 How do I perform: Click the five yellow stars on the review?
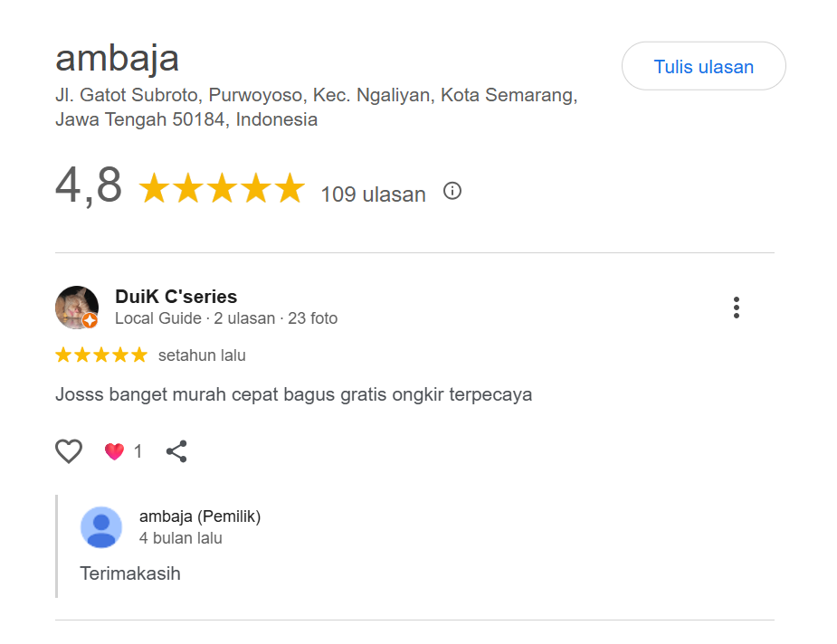coord(101,355)
